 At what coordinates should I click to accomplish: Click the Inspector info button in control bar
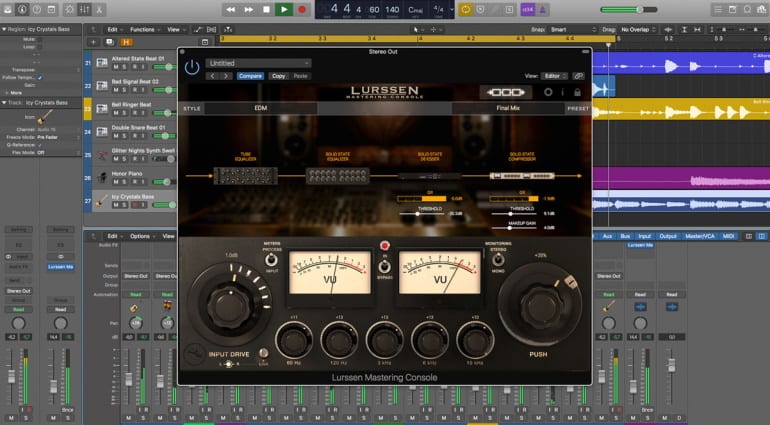[22, 9]
